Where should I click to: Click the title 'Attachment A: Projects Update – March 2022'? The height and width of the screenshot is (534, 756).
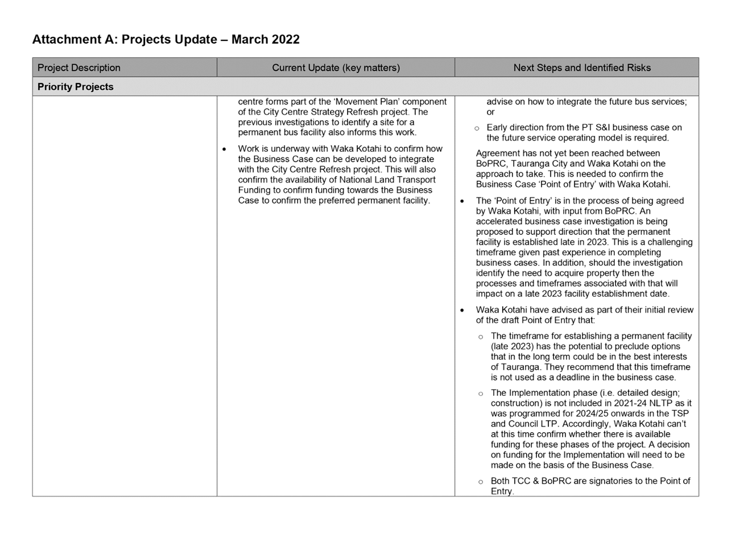(x=166, y=39)
